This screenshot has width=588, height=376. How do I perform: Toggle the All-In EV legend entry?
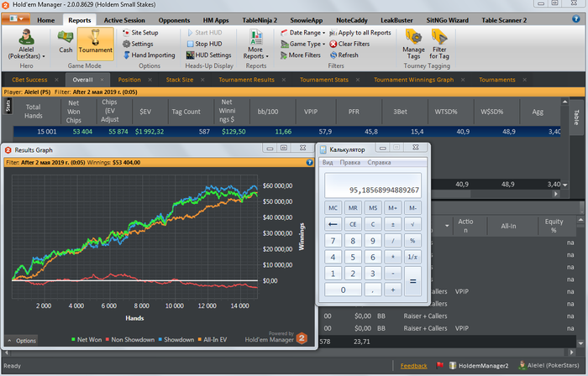pos(213,340)
